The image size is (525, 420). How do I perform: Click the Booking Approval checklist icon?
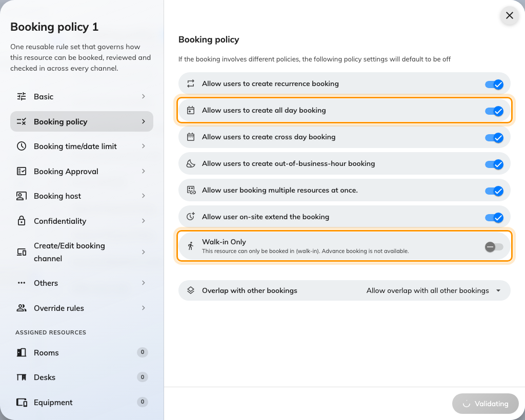[x=22, y=171]
